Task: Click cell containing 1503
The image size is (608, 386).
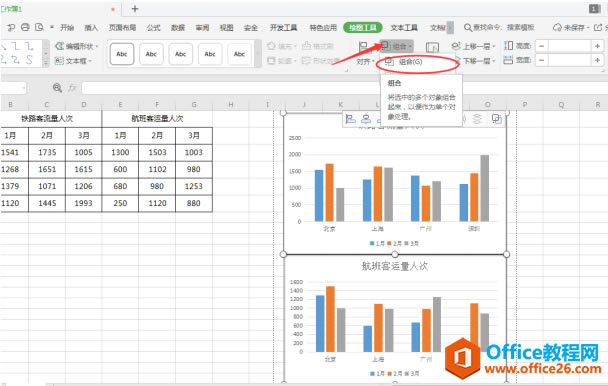Action: 157,152
